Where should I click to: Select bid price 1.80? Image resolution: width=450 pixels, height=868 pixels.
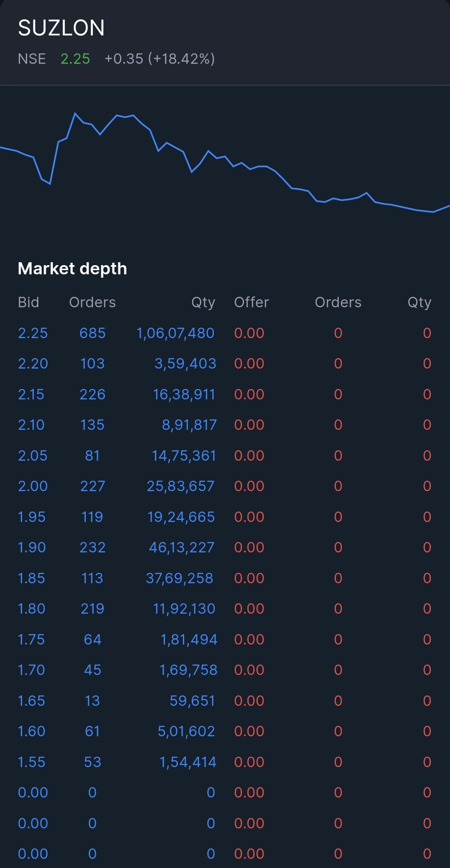tap(32, 609)
